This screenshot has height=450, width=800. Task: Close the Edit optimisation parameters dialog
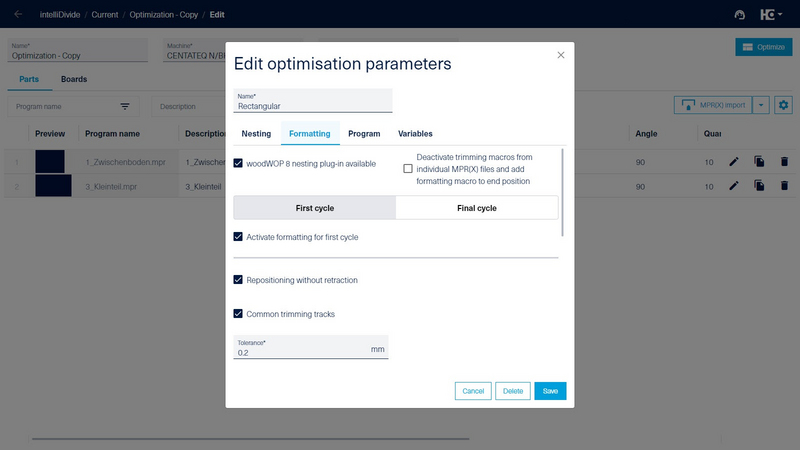click(x=560, y=55)
